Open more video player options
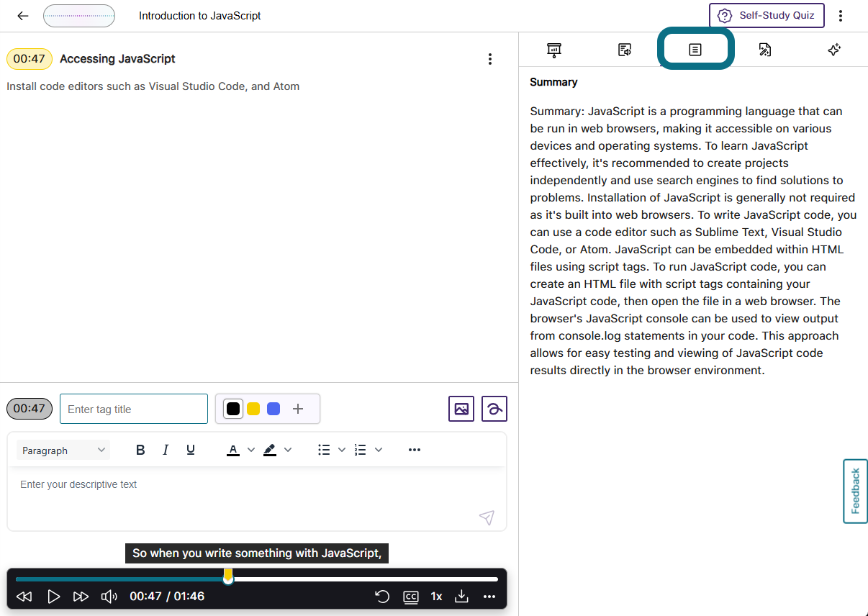868x616 pixels. click(x=489, y=597)
